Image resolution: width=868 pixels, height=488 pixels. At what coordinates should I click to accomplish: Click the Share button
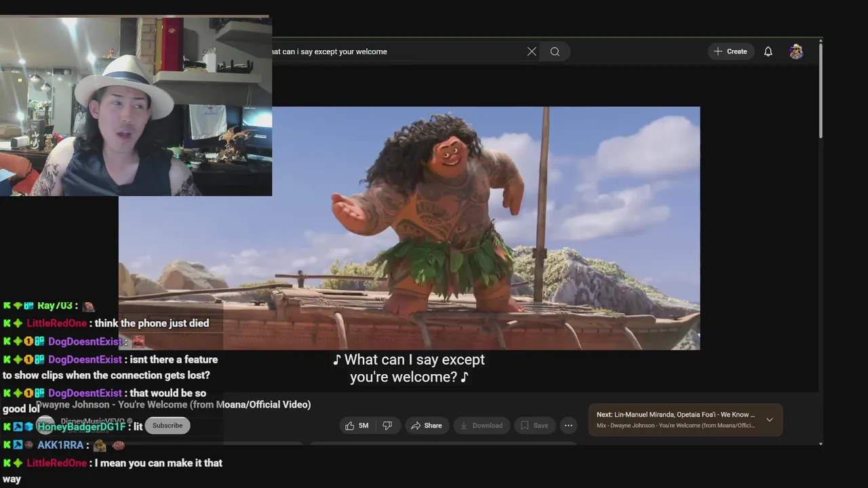point(427,426)
